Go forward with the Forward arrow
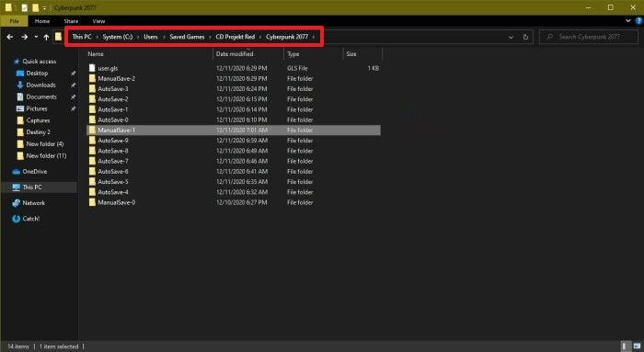This screenshot has width=644, height=352. [25, 37]
